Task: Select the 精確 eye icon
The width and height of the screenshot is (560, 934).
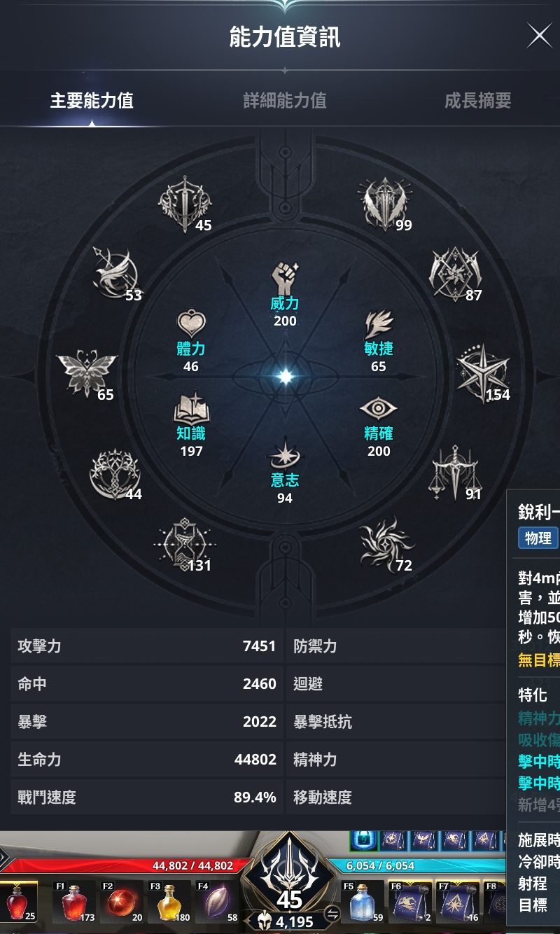Action: 379,409
